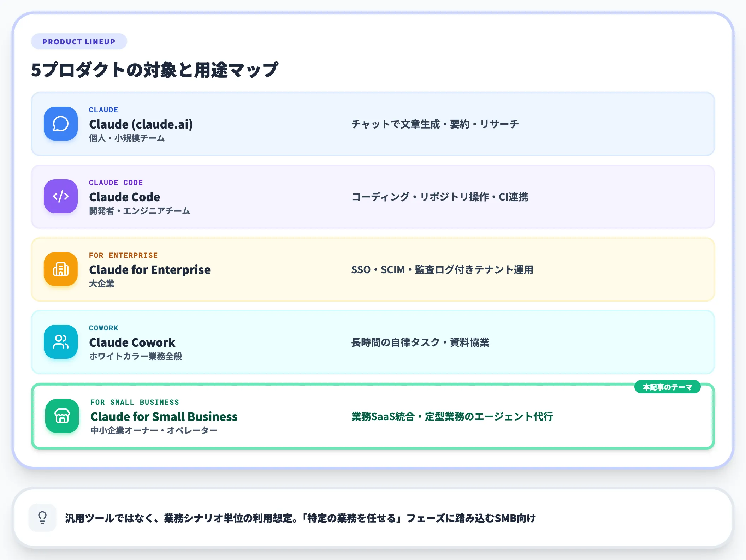Click the Claude for Small Business title
746x560 pixels.
point(164,417)
